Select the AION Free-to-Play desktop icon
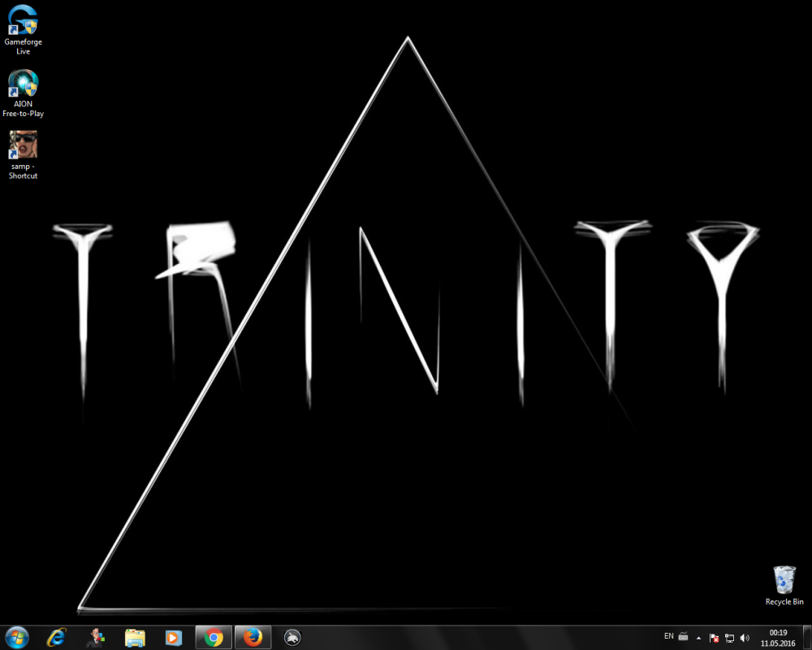812x650 pixels. tap(23, 85)
